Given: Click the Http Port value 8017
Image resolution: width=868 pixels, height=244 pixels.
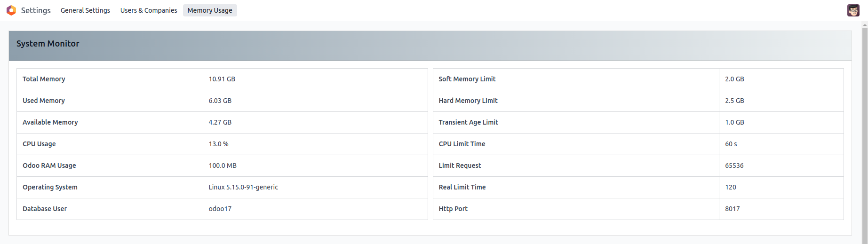Looking at the screenshot, I should pos(733,209).
